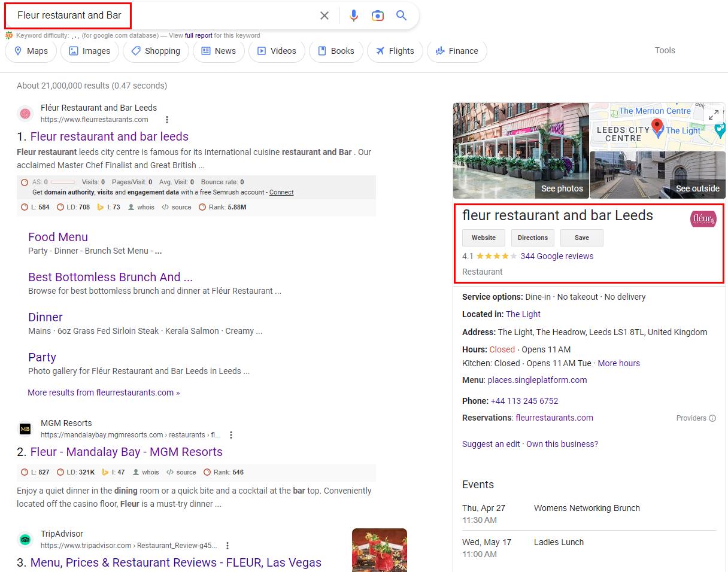Open The Light location link

(x=523, y=314)
